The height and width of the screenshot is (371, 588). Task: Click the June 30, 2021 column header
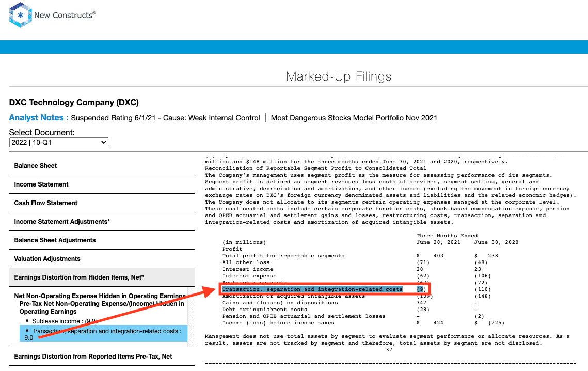438,242
